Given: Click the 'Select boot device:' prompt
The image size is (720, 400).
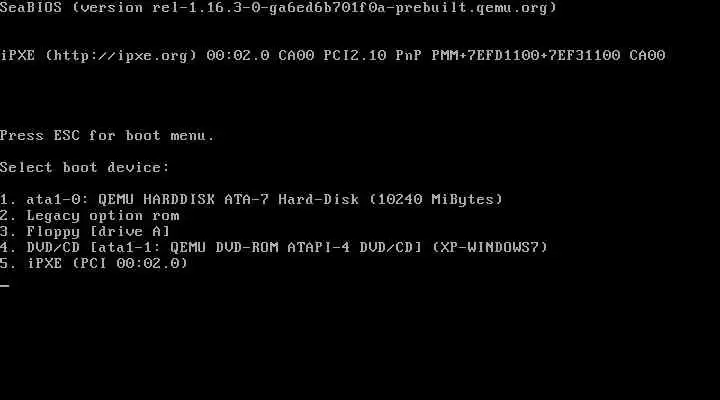Looking at the screenshot, I should pyautogui.click(x=85, y=167).
